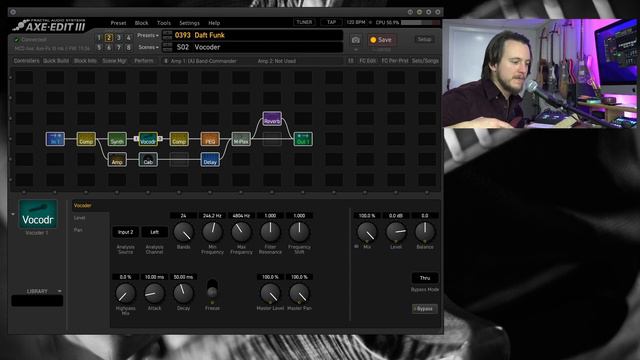Viewport: 640px width, 360px height.
Task: Open the Block menu
Action: (141, 23)
